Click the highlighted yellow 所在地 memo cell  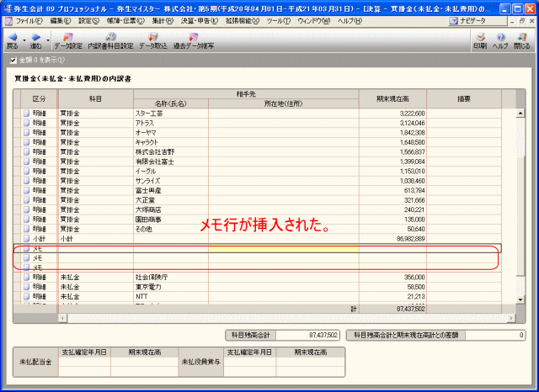[284, 248]
